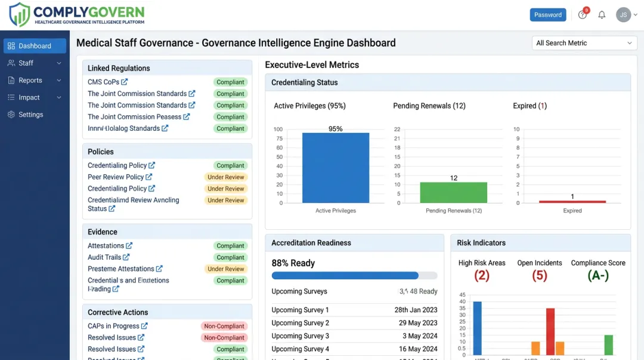Viewport: 644px width, 360px height.
Task: Open the Peer Review Policy link
Action: click(116, 177)
